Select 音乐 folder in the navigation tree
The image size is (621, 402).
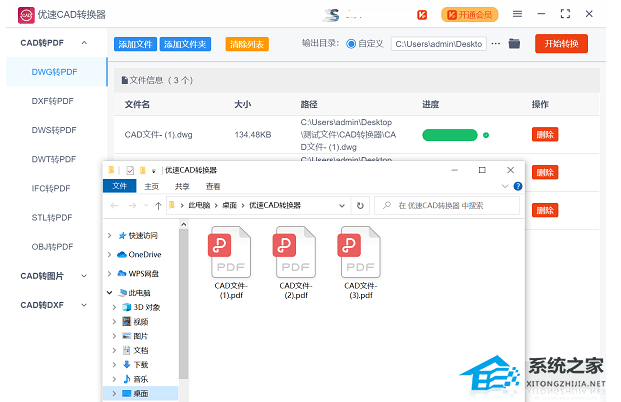(x=135, y=379)
